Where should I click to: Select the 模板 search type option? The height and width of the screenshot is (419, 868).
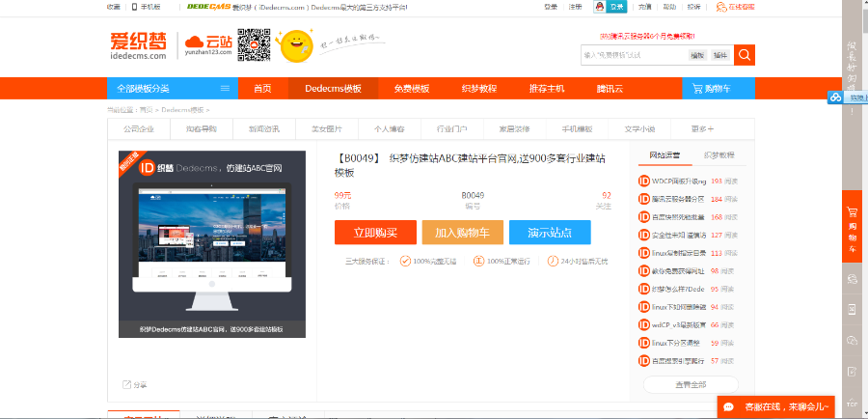(x=697, y=55)
